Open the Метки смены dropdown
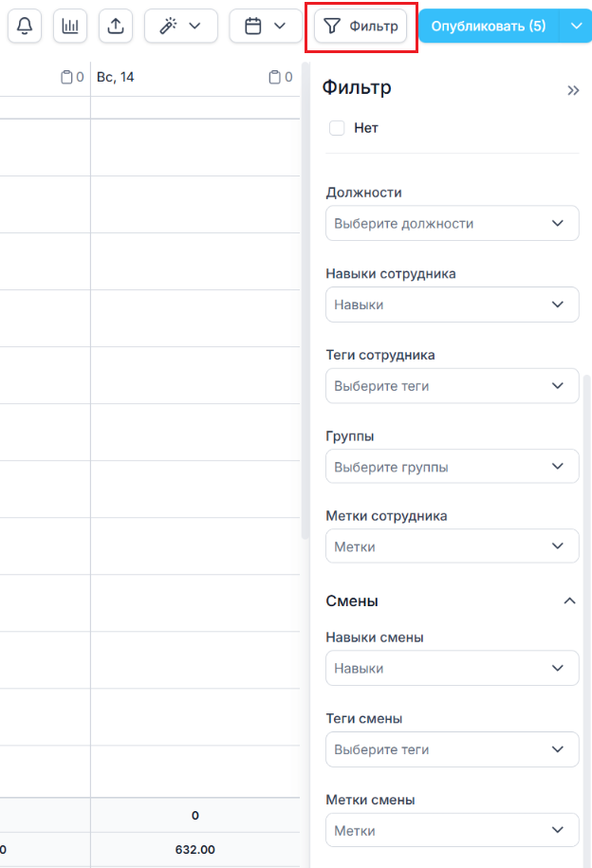 click(x=452, y=830)
